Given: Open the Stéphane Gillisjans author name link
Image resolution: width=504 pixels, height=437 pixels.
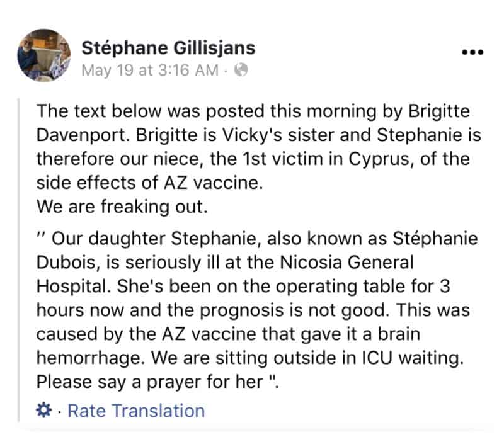Looking at the screenshot, I should 168,48.
